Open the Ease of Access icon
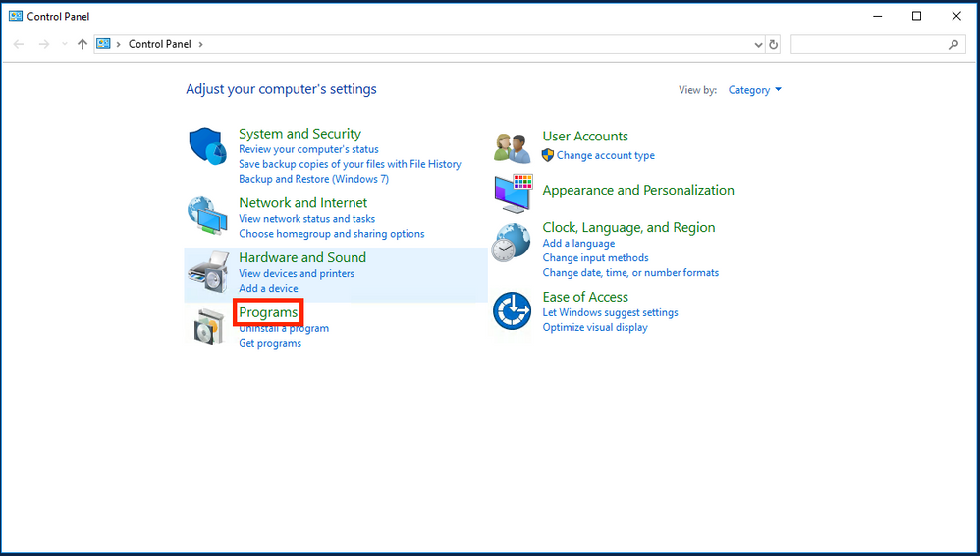 click(x=512, y=310)
